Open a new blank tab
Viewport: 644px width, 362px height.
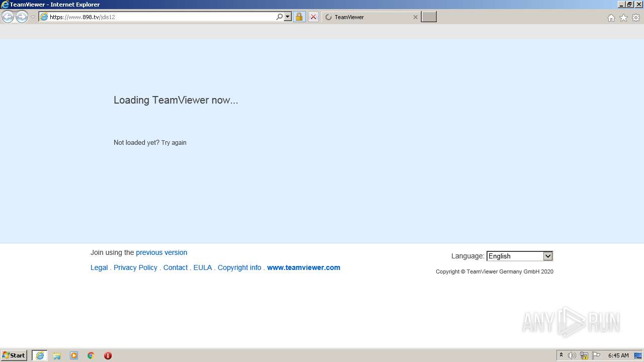[x=429, y=17]
